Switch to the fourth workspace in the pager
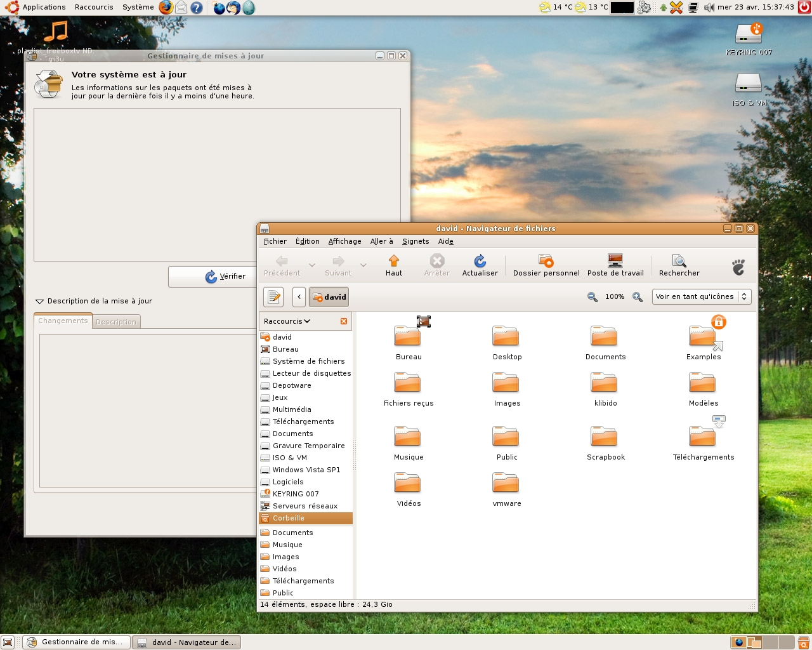 click(787, 642)
